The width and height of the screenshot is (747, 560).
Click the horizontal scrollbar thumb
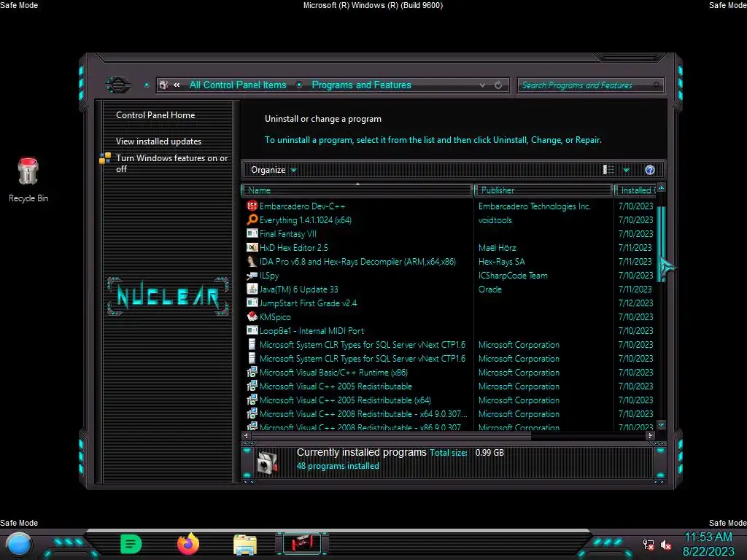pos(391,435)
